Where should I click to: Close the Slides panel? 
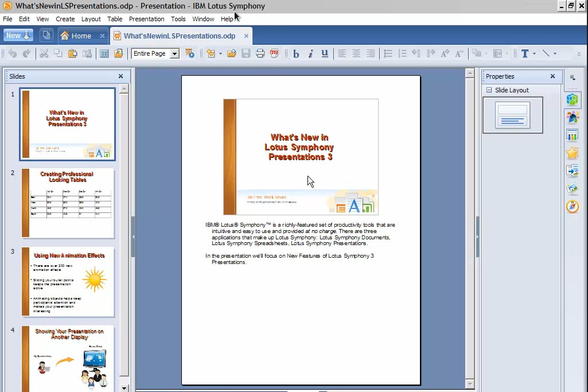[x=120, y=76]
